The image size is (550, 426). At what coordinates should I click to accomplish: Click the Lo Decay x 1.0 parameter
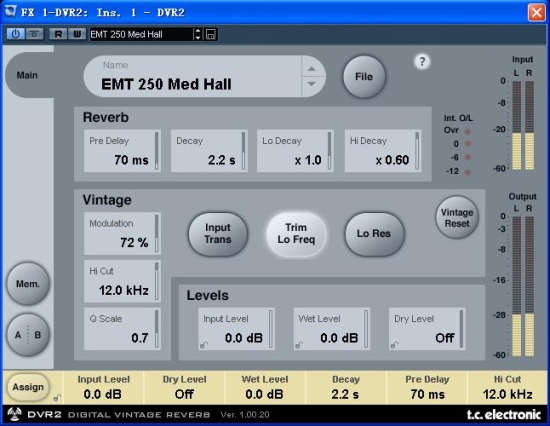(x=295, y=151)
